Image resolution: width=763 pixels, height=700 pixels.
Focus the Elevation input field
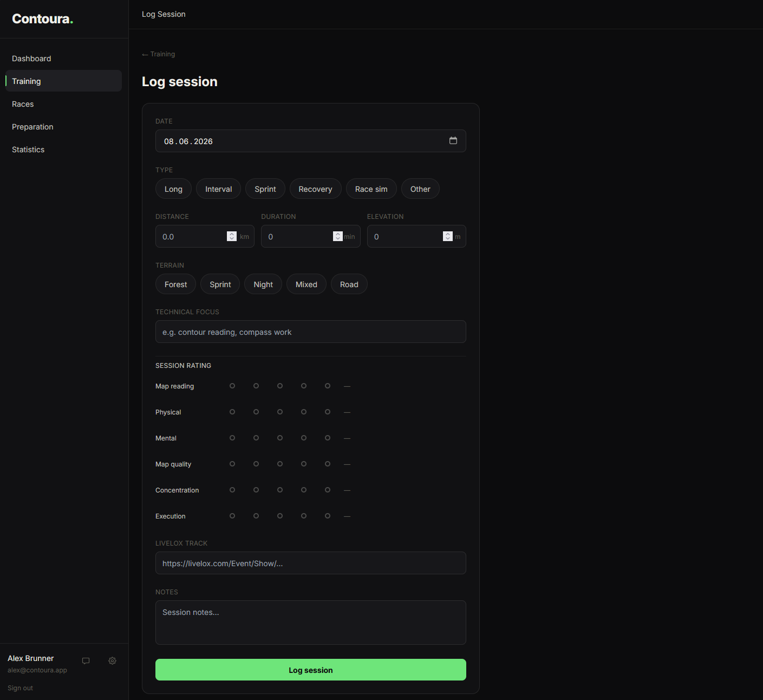416,236
